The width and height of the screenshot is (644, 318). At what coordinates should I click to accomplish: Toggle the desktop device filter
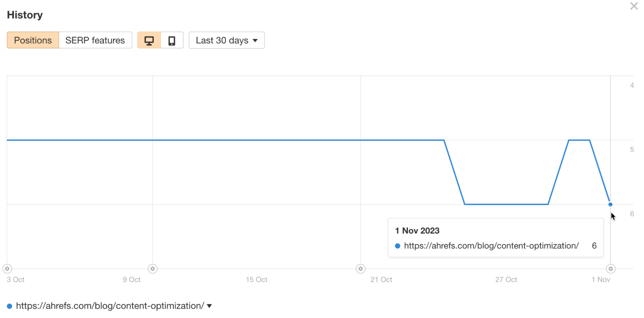pos(149,40)
